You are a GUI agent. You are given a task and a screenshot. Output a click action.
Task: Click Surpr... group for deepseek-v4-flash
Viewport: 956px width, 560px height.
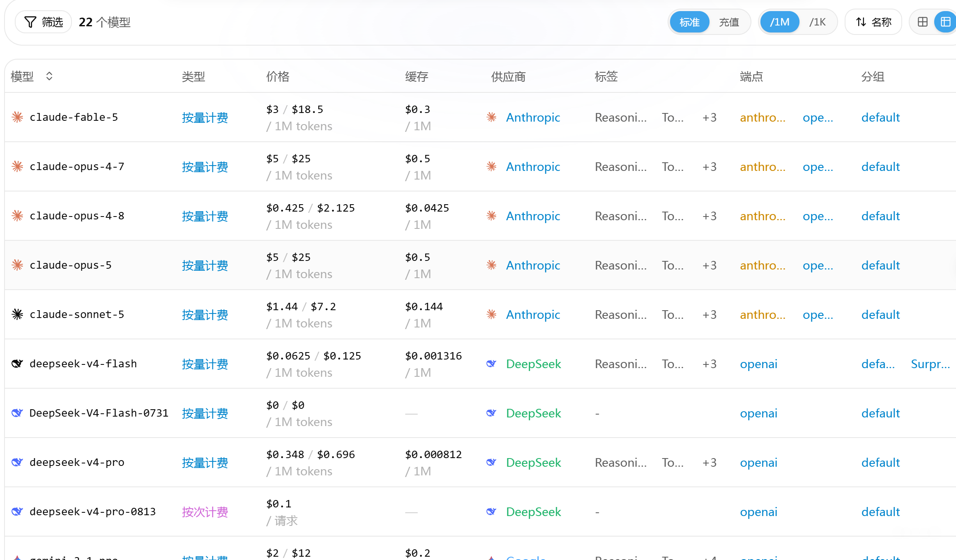pos(931,364)
